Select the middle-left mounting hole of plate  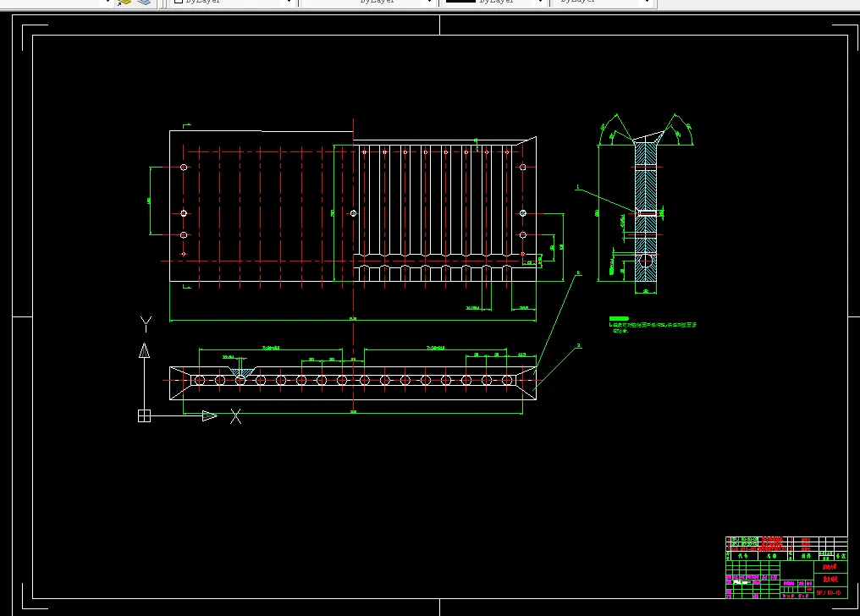pos(184,213)
